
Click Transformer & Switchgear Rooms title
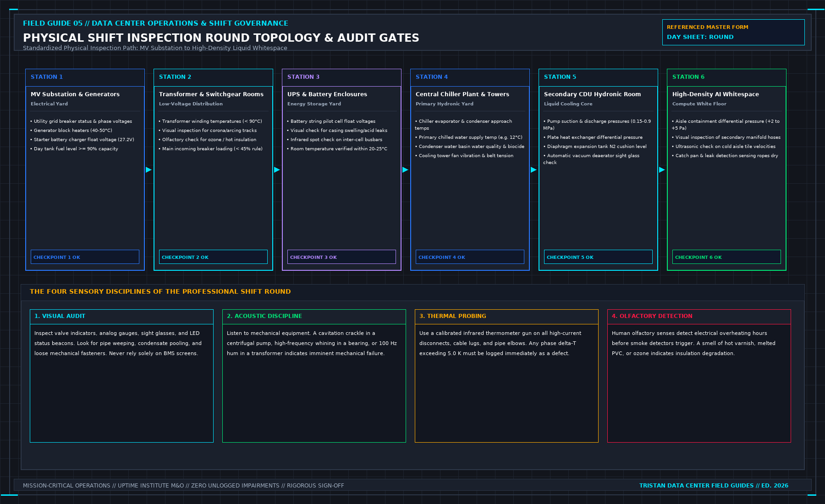click(x=211, y=94)
